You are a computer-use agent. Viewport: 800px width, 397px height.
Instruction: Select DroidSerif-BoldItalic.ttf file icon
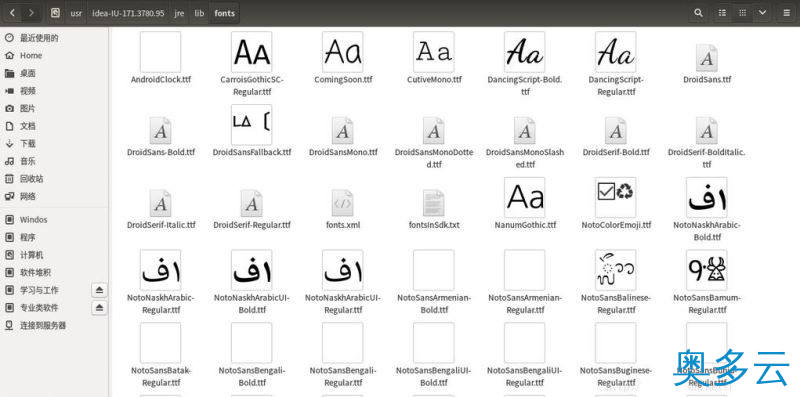[x=707, y=131]
